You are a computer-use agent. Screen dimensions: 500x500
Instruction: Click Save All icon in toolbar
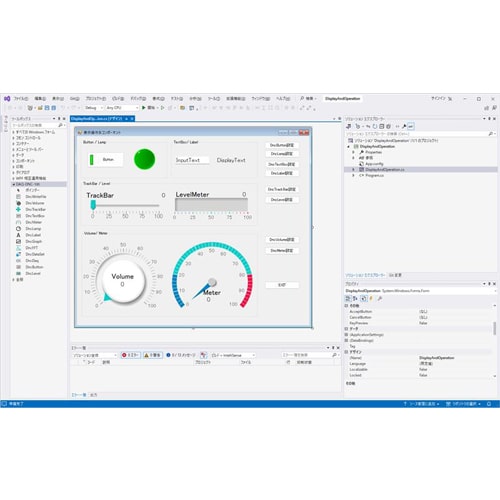tap(53, 108)
